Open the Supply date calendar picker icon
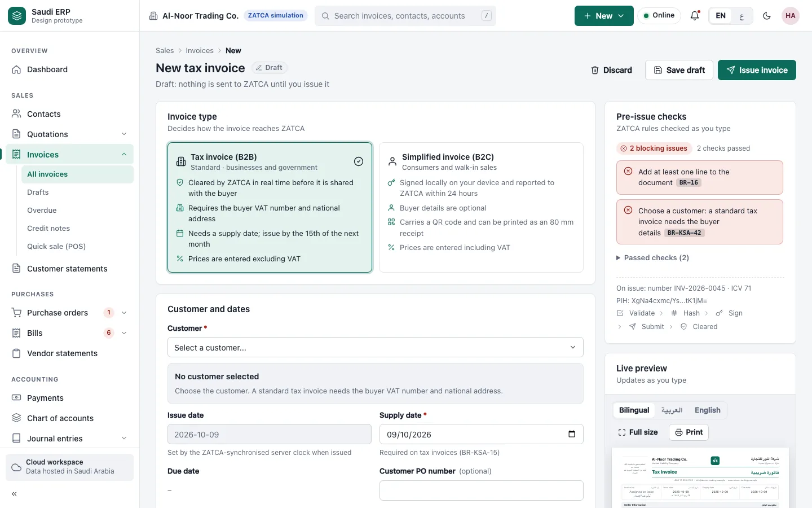 click(572, 434)
